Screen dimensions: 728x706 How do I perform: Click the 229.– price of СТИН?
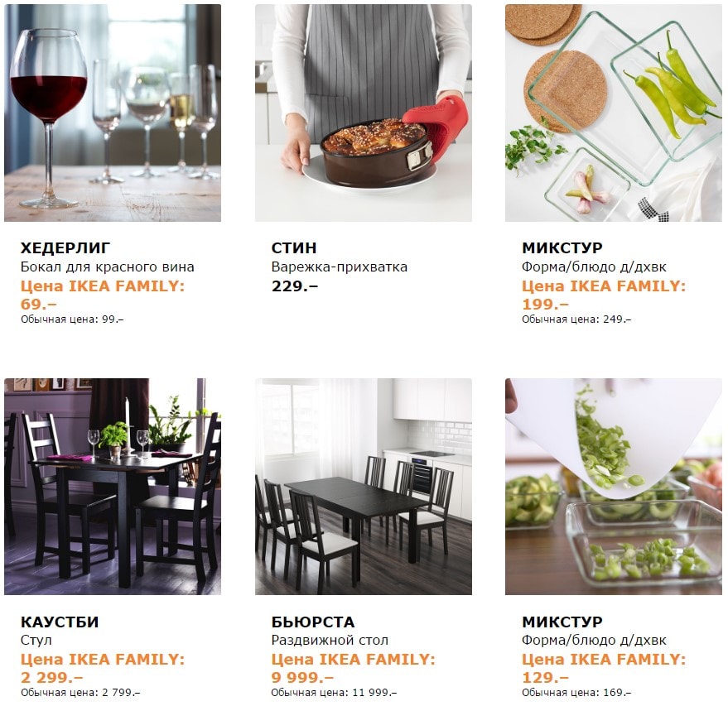pos(295,286)
